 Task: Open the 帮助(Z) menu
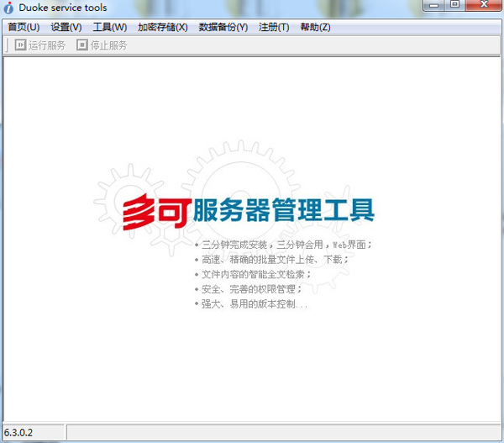[x=315, y=27]
